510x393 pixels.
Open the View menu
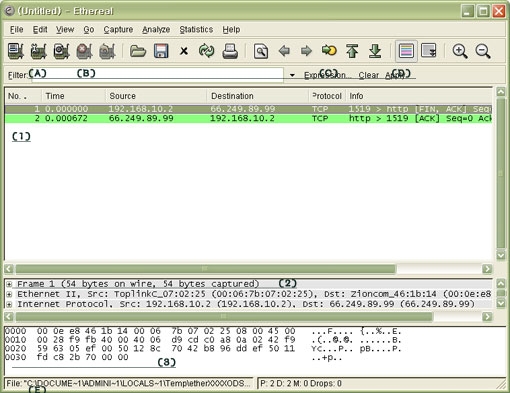[x=65, y=30]
